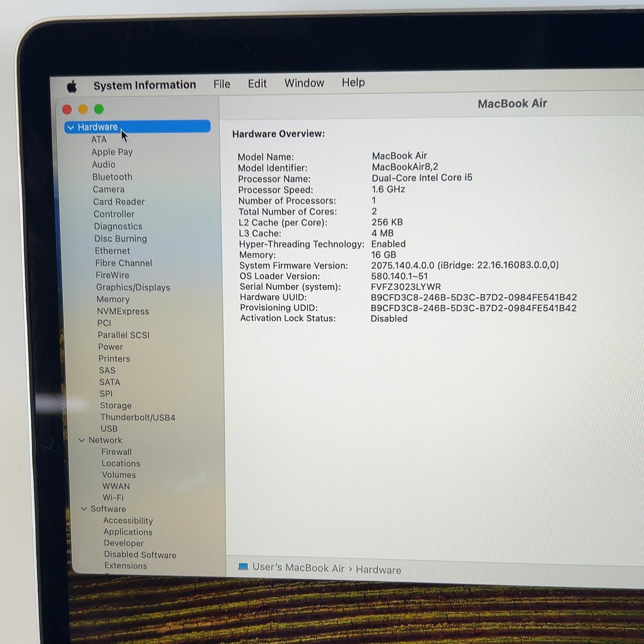Open the Edit menu

257,83
